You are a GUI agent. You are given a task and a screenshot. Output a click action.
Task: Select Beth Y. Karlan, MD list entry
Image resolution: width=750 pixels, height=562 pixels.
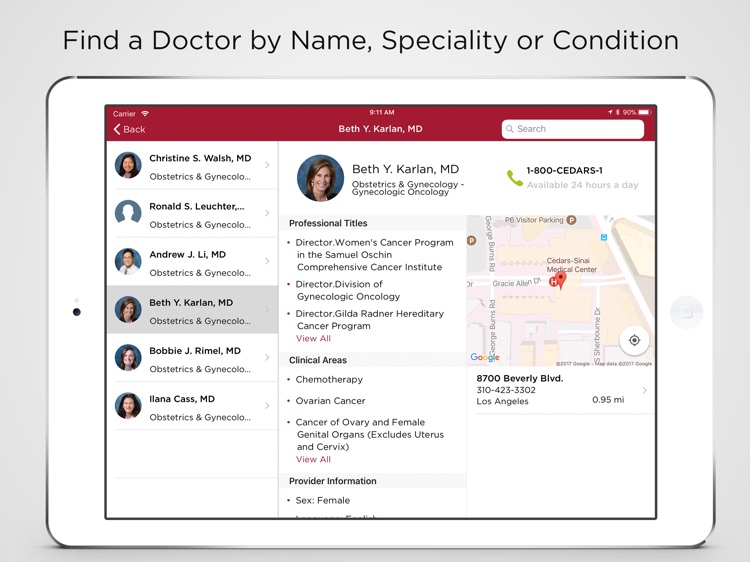click(x=192, y=309)
